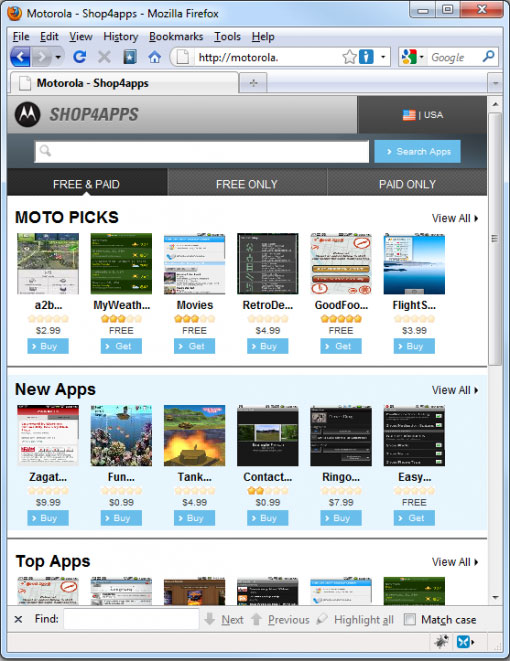This screenshot has height=661, width=510.
Task: Click the bug add-on icon in status bar
Action: pyautogui.click(x=441, y=642)
